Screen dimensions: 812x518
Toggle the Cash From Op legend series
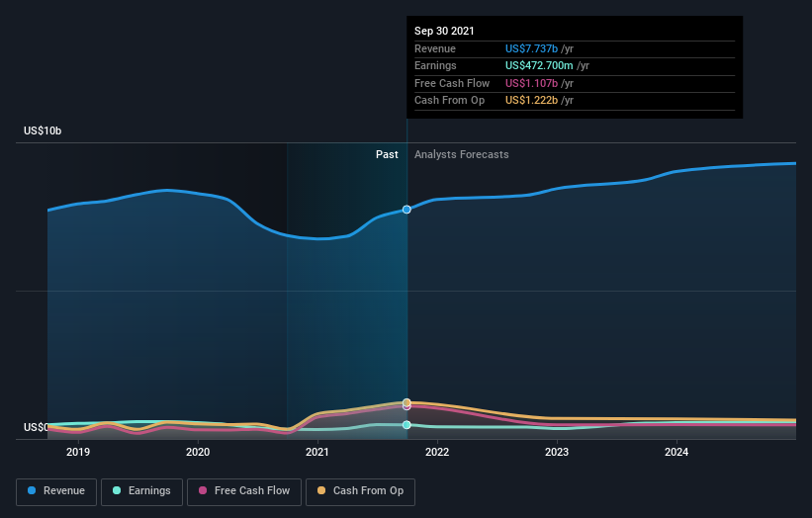pyautogui.click(x=360, y=491)
